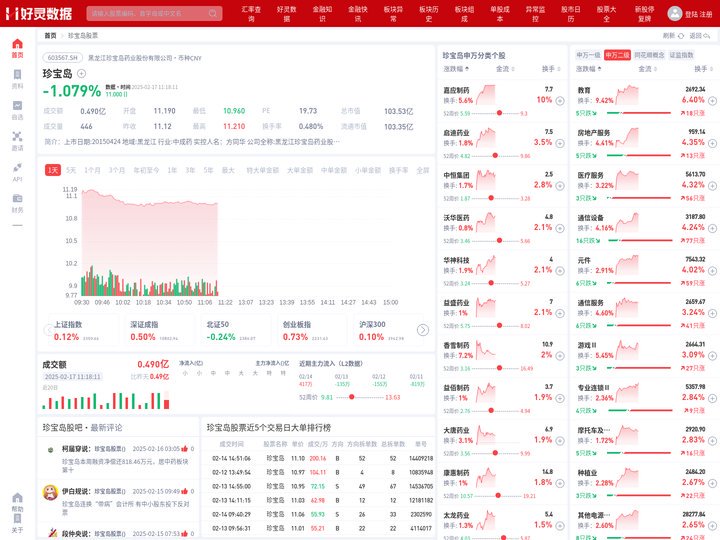The height and width of the screenshot is (540, 720).
Task: Add 教育 sector with its plus icon
Action: [712, 101]
